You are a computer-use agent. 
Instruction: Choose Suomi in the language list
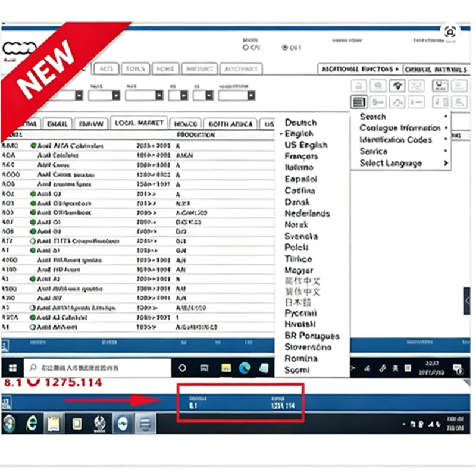click(297, 370)
